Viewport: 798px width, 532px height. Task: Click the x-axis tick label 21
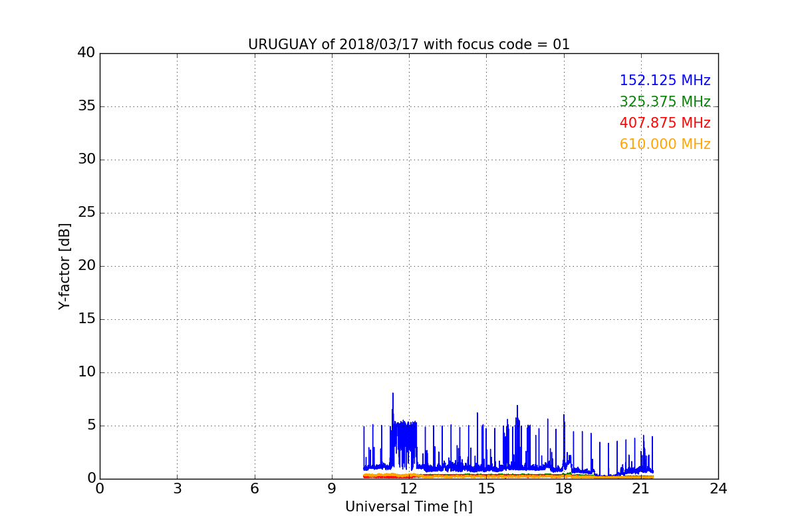[x=641, y=489]
